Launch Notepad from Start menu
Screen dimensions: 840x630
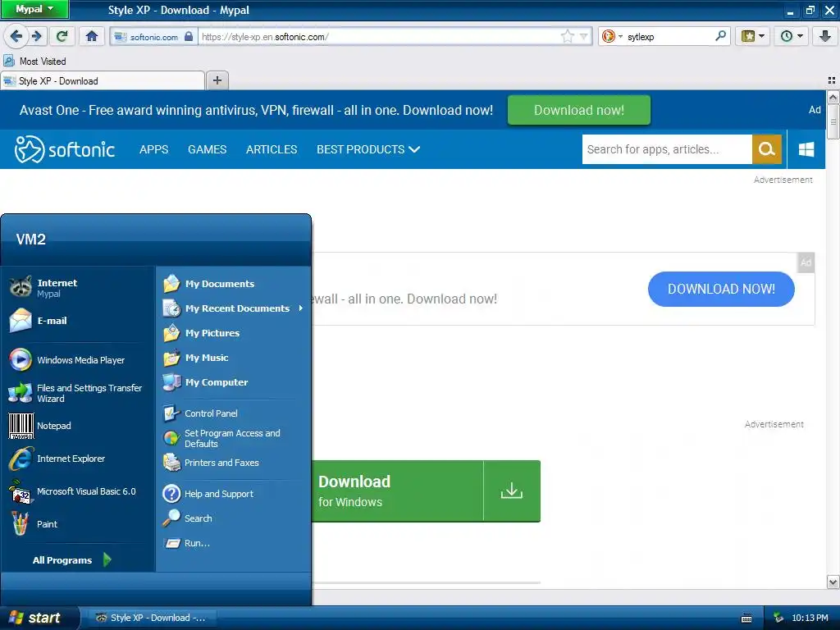pyautogui.click(x=78, y=426)
